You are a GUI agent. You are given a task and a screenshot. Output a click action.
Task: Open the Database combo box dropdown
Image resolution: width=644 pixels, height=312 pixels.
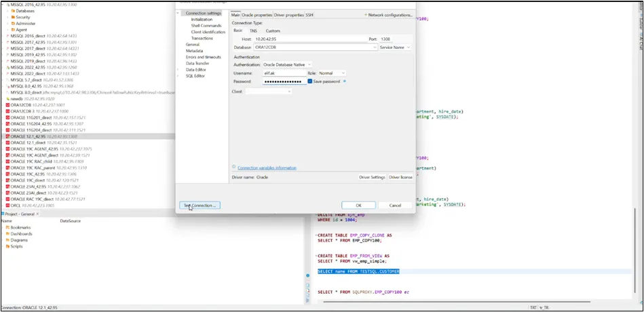(x=375, y=47)
